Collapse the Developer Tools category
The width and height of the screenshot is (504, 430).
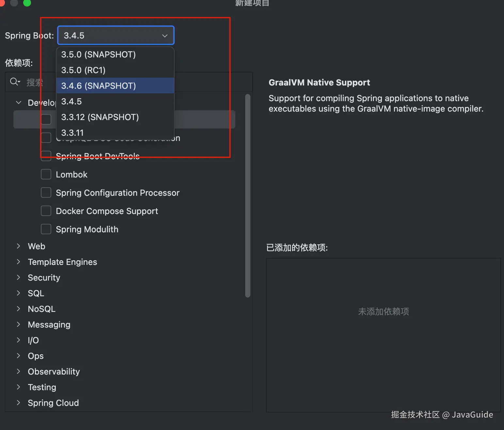click(19, 102)
